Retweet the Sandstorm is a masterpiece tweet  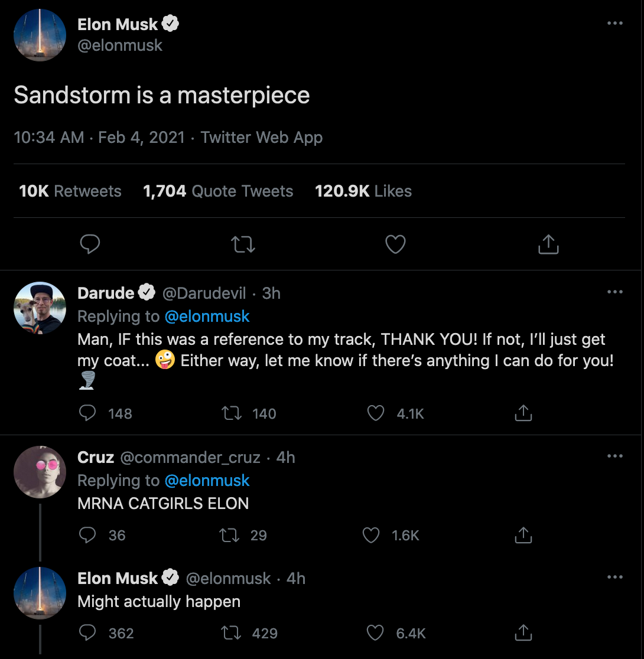click(x=243, y=244)
